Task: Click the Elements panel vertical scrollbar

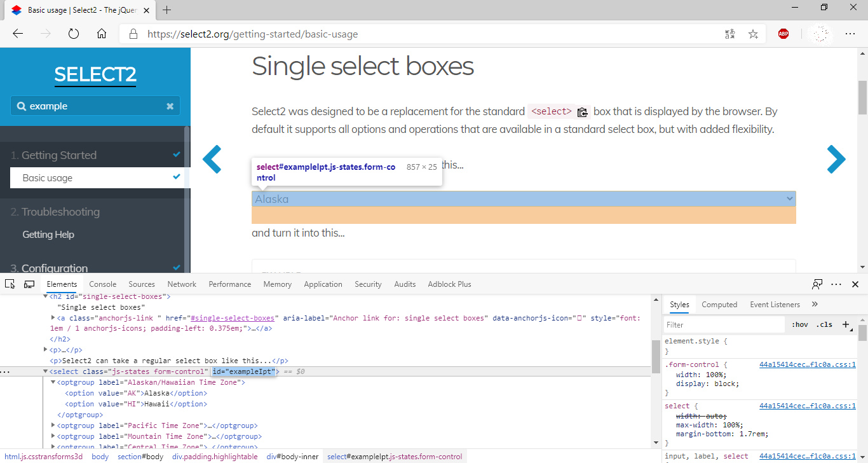Action: click(x=656, y=356)
